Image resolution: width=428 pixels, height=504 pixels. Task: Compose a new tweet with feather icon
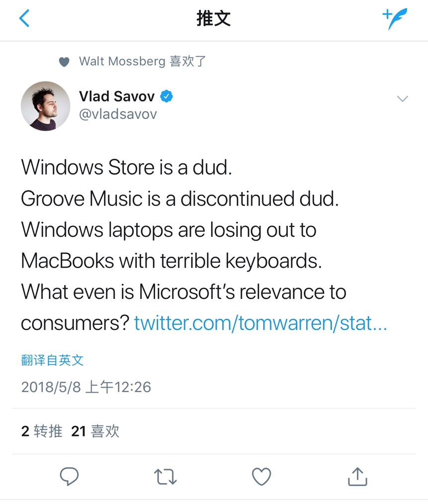click(395, 18)
